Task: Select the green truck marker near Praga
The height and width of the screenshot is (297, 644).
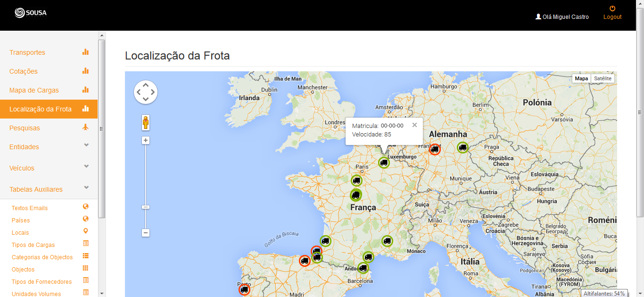Action: (x=462, y=148)
